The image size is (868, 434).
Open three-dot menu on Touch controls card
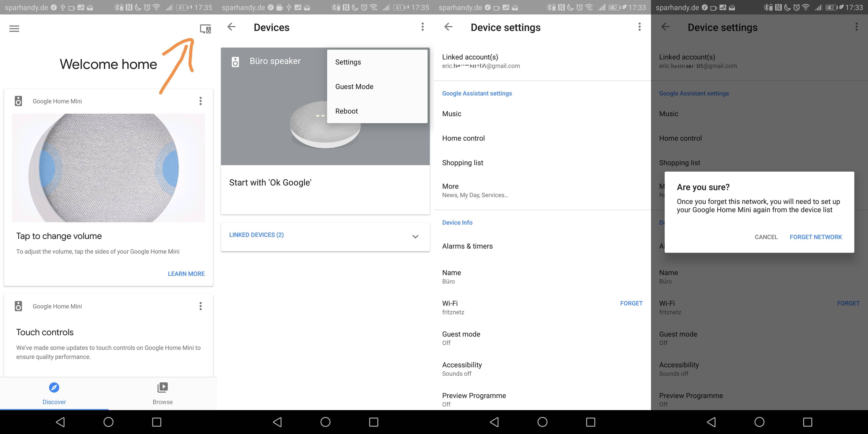pyautogui.click(x=201, y=306)
